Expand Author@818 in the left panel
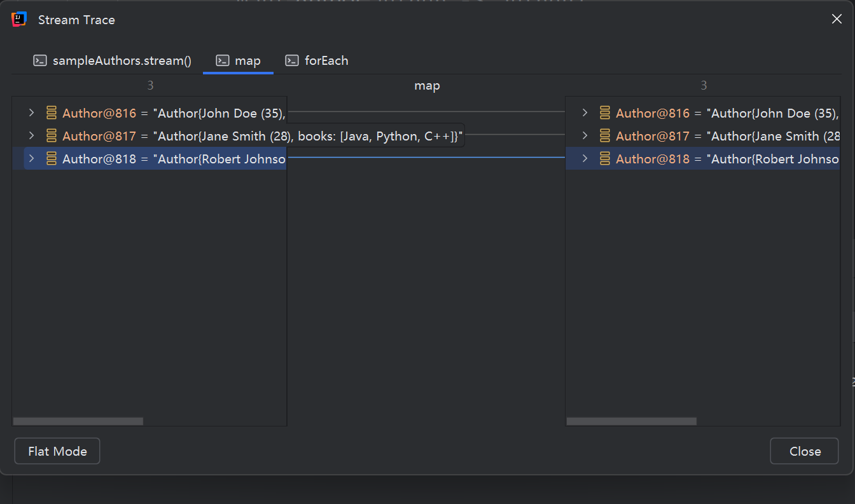The image size is (855, 504). tap(31, 159)
